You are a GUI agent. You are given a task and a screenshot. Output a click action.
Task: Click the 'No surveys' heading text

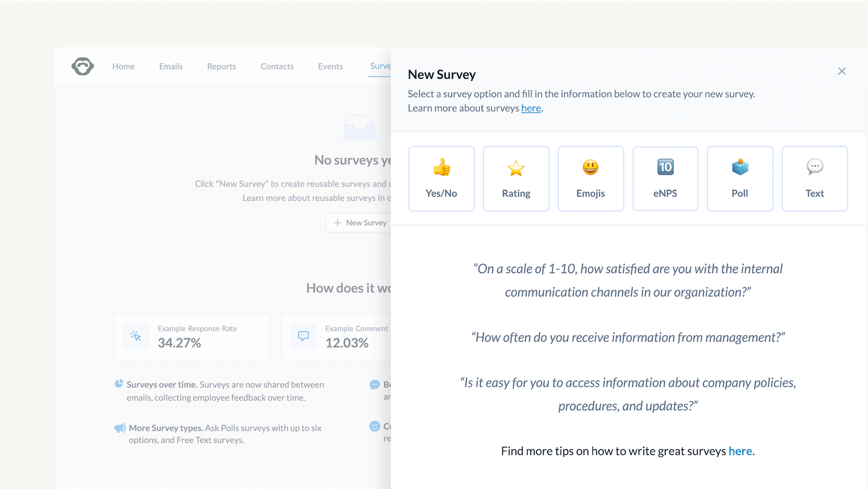point(353,160)
